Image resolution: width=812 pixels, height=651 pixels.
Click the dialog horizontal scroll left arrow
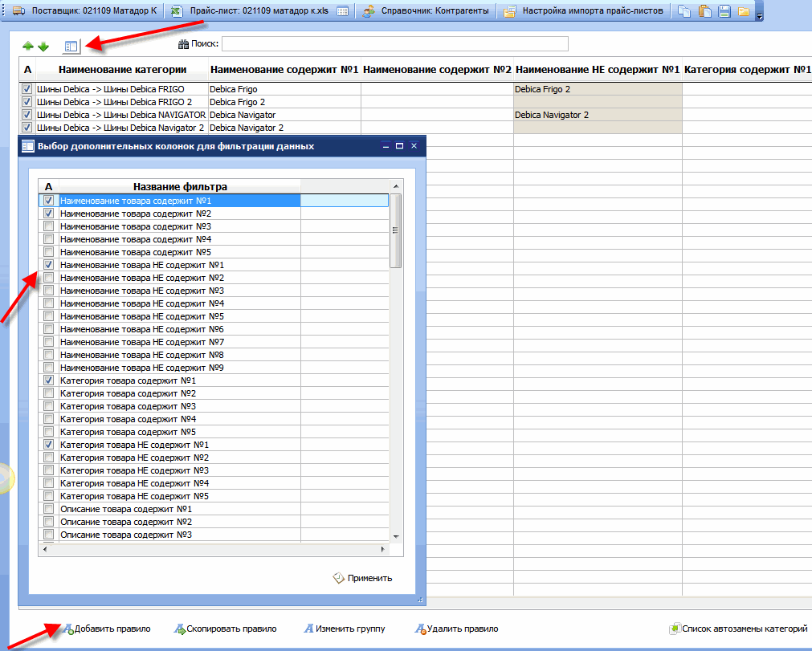(45, 550)
